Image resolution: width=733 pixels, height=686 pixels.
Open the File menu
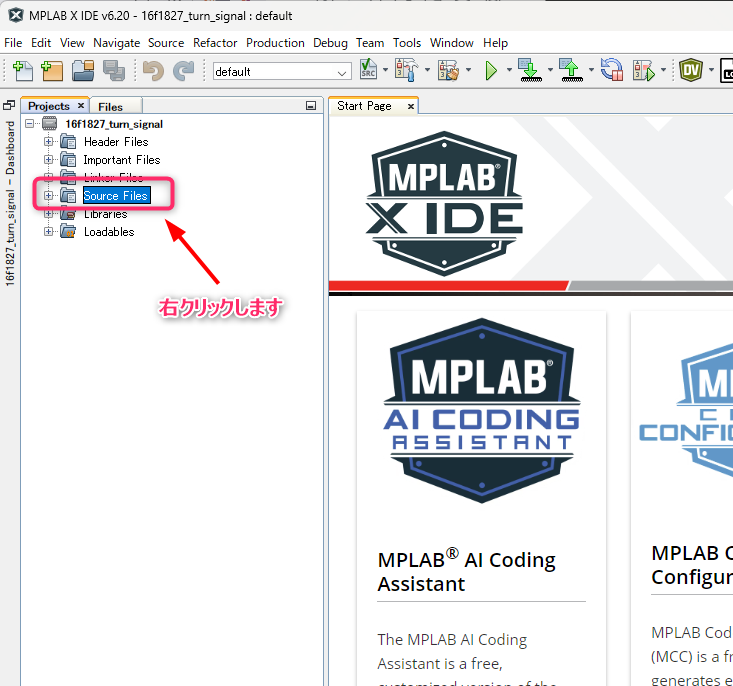click(x=13, y=43)
